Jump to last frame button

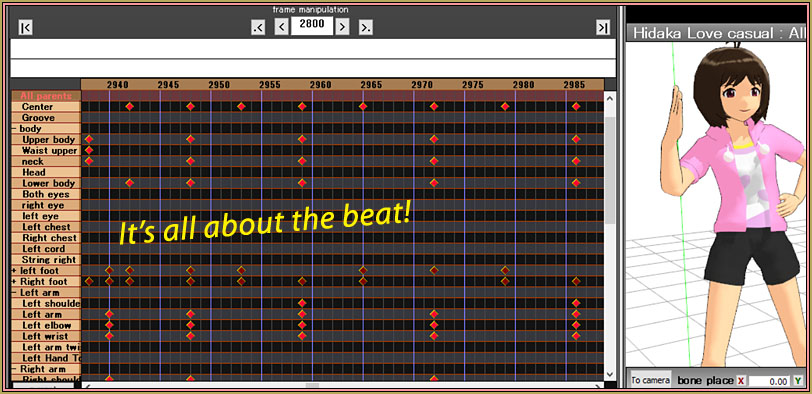[603, 27]
